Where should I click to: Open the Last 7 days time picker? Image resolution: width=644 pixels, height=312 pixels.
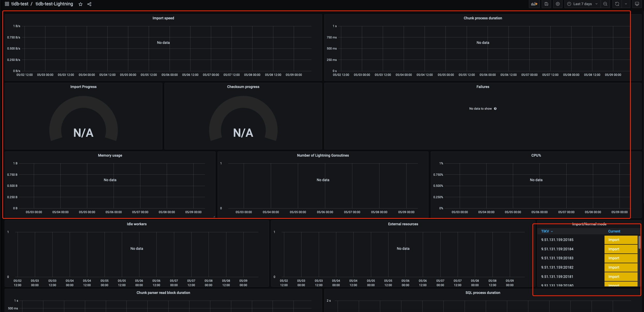tap(582, 4)
